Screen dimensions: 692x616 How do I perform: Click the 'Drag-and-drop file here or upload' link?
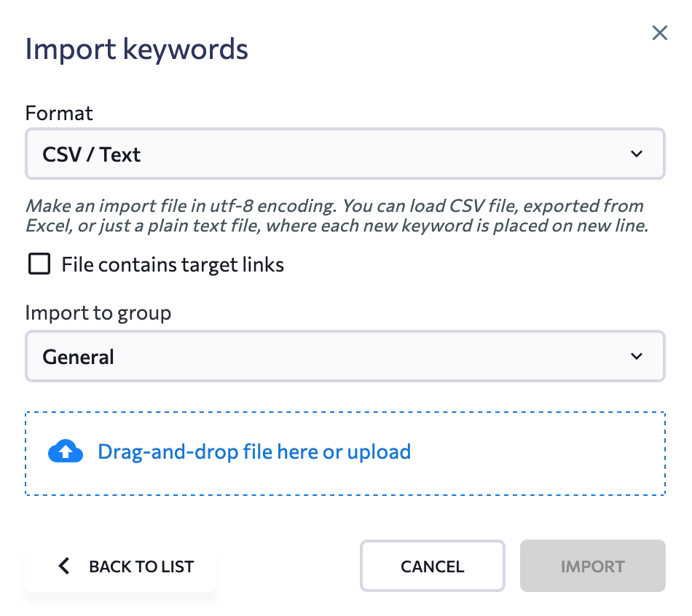[254, 452]
